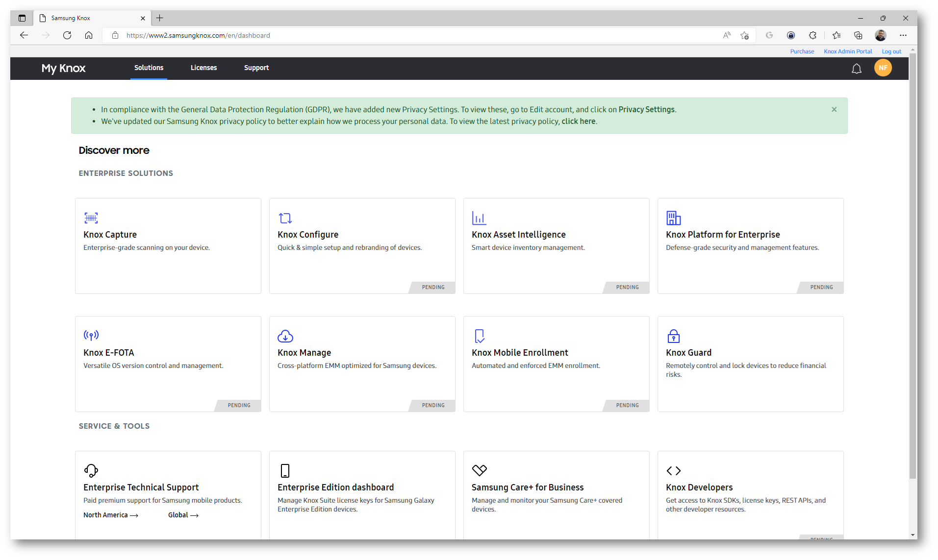Screen dimensions: 938x560
Task: Open the Knox Guard card title
Action: tap(688, 353)
